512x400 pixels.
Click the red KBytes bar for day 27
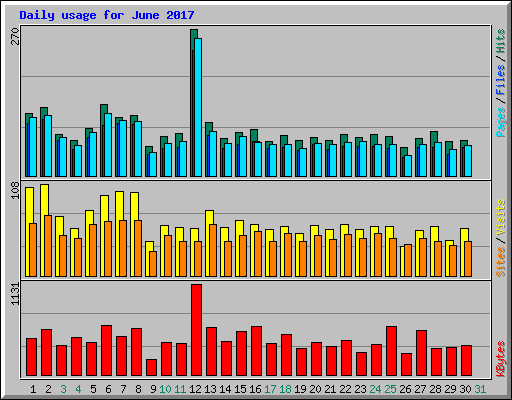pyautogui.click(x=421, y=353)
